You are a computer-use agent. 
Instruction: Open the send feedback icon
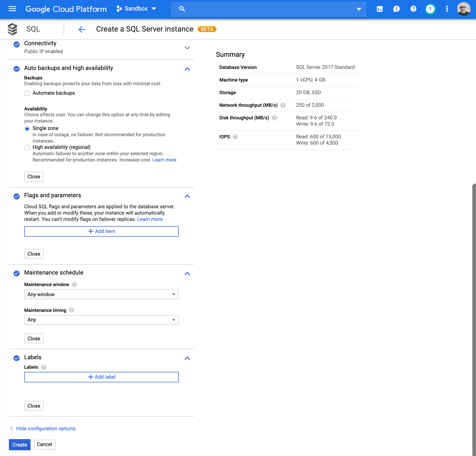tap(396, 9)
